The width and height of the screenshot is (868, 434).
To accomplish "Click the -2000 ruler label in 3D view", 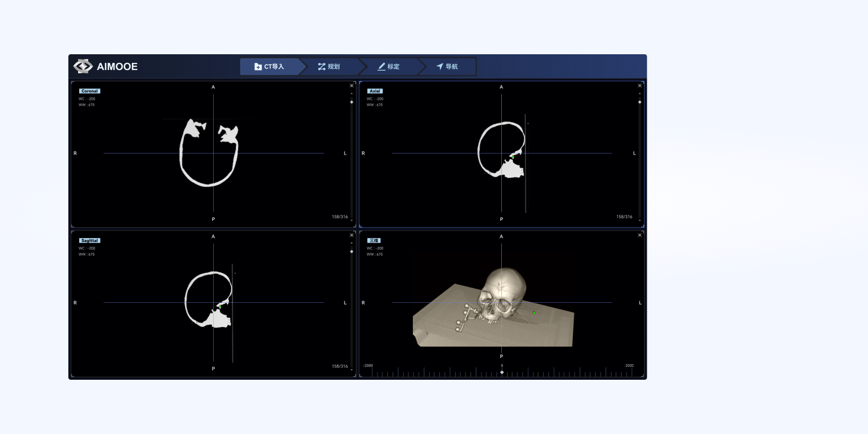I will click(x=368, y=366).
